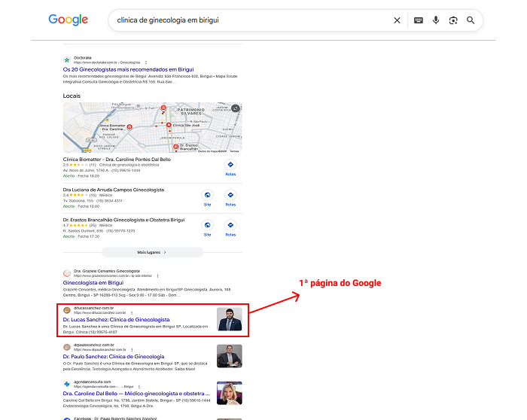The image size is (527, 420).
Task: Open 'Os 20 Ginecologistas mais recomendados em Birigui'
Action: (x=129, y=69)
